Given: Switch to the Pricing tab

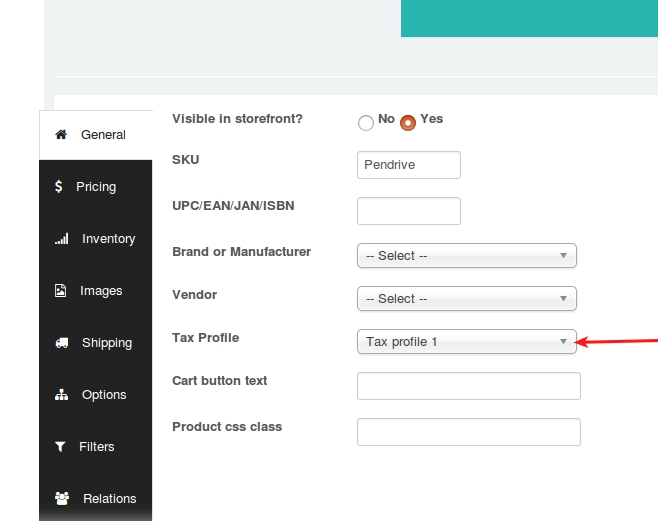Looking at the screenshot, I should [x=96, y=187].
